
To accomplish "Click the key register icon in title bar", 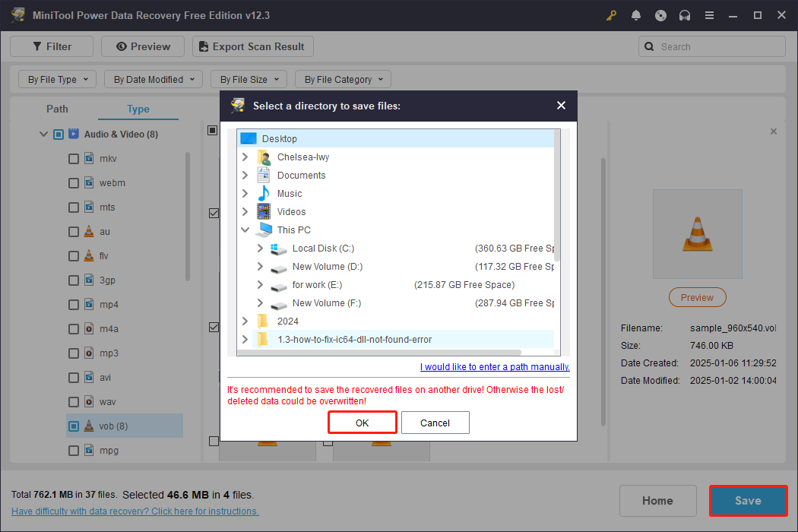I will pos(611,15).
